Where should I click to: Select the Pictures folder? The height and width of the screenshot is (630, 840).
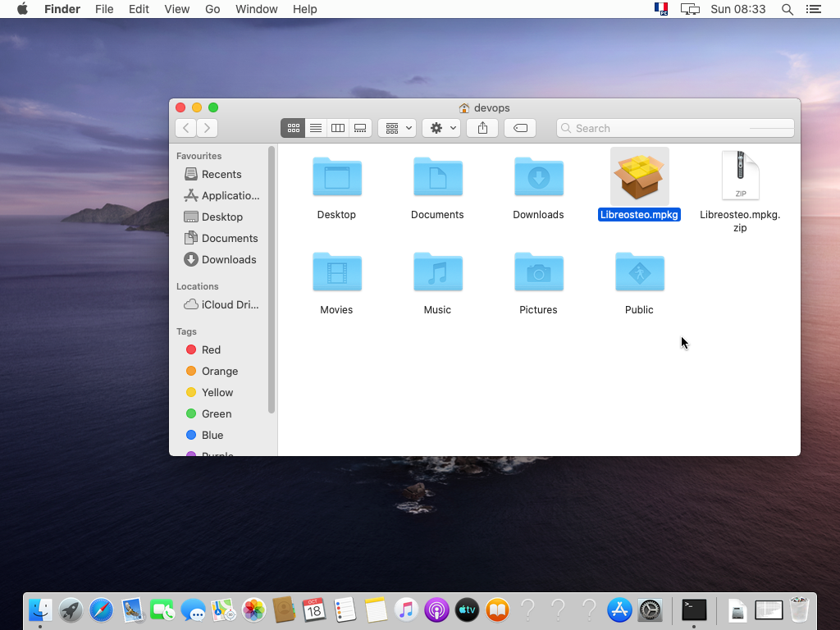pos(538,272)
